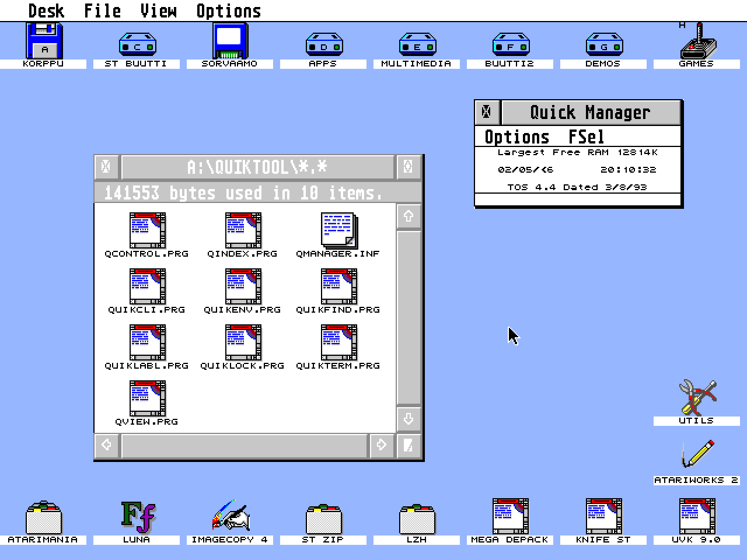Open the FSel menu in Quick Manager

587,136
